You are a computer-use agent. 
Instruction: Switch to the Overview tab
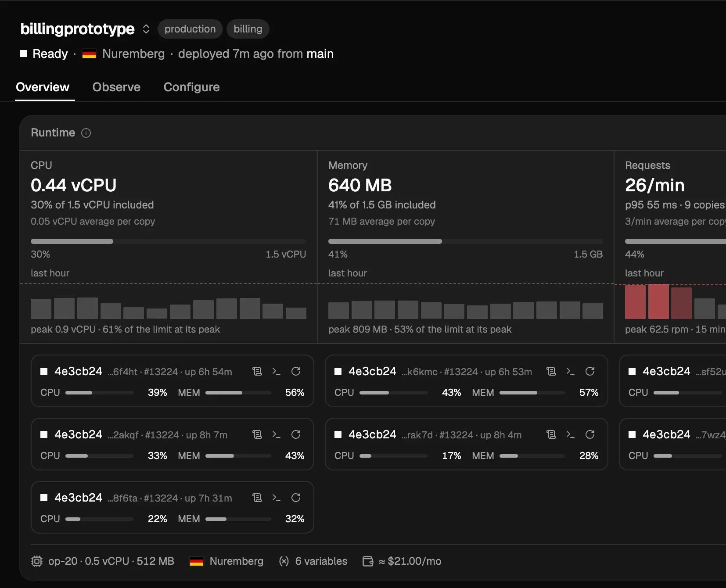(43, 87)
